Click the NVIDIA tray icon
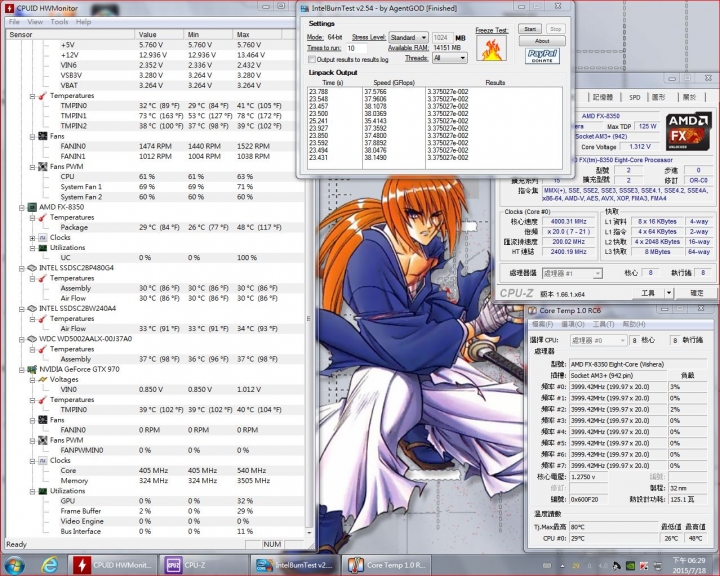The height and width of the screenshot is (576, 720). 630,566
